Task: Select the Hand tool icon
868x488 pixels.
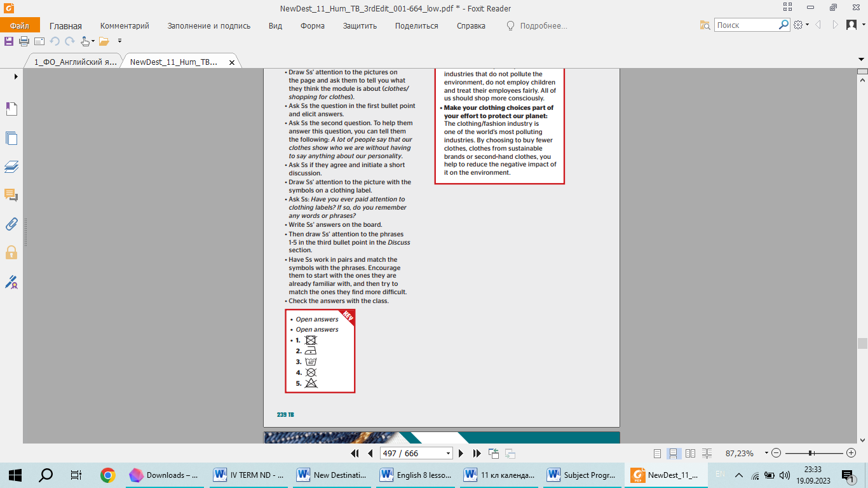Action: pyautogui.click(x=86, y=41)
